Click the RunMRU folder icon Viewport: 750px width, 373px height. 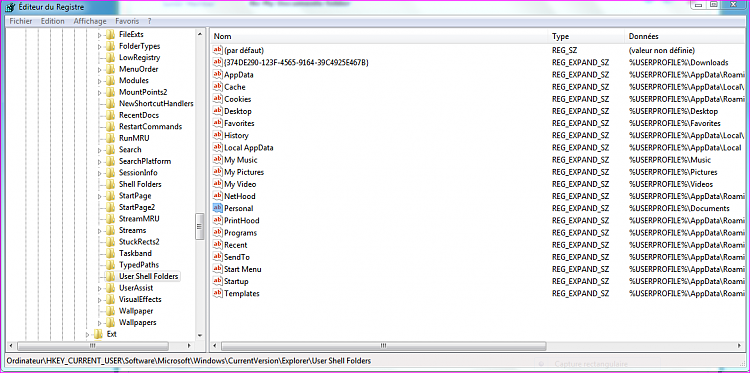(x=110, y=138)
